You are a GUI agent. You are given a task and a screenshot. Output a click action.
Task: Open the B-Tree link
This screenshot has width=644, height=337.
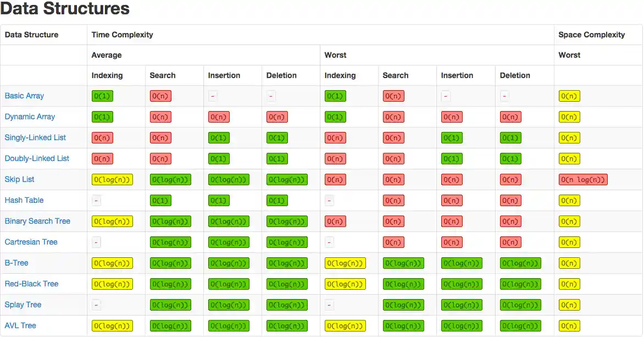pyautogui.click(x=16, y=263)
